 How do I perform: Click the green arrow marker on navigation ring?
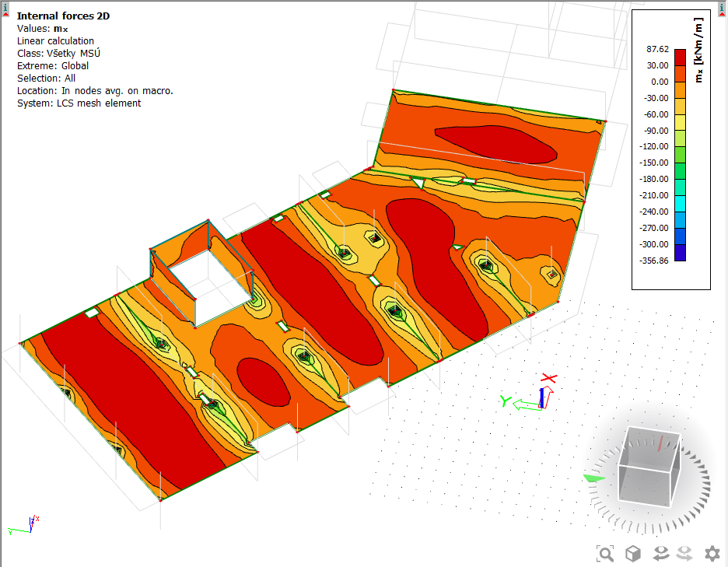coord(594,478)
